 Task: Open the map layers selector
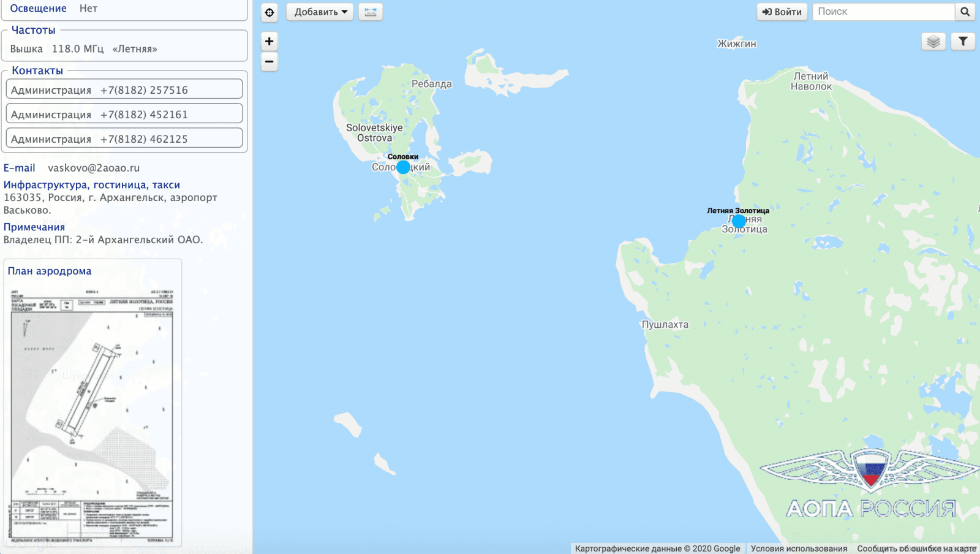coord(933,41)
